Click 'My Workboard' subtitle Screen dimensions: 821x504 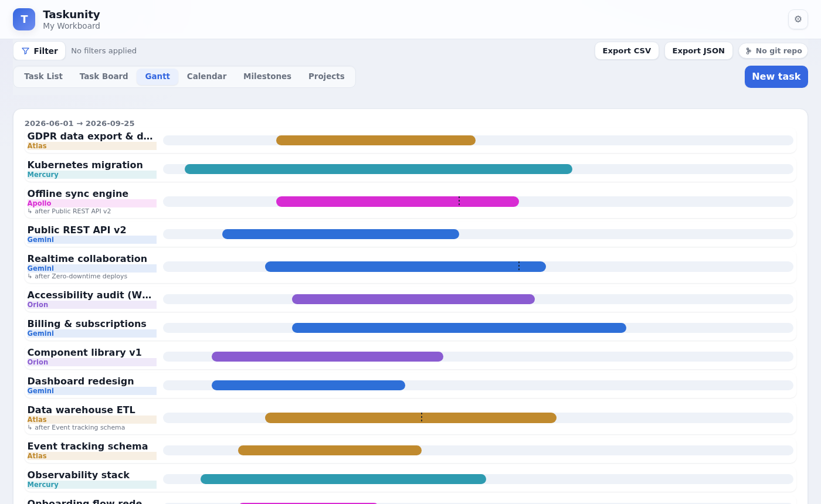[72, 26]
